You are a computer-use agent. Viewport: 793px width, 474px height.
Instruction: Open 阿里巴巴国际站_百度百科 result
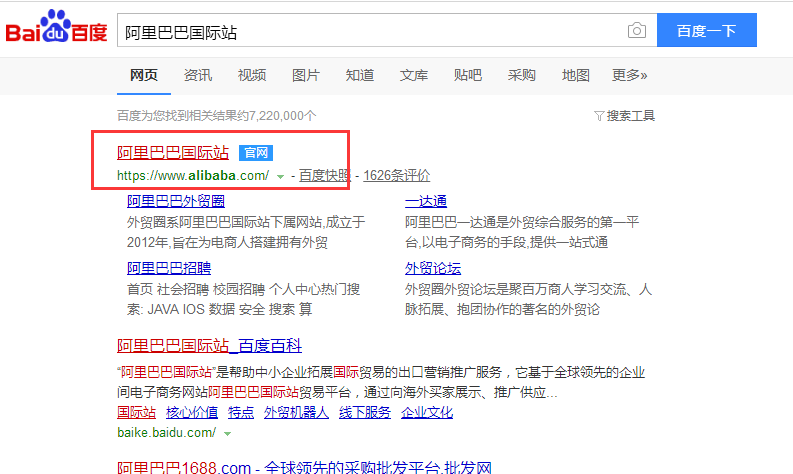click(209, 346)
